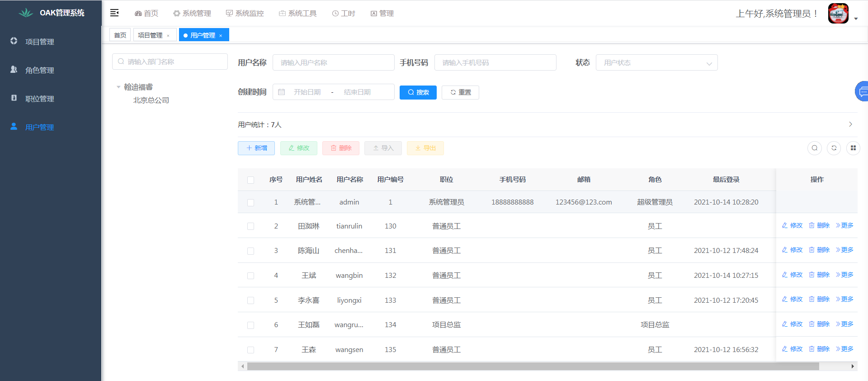Collapse the sidebar with the hamburger icon
868x381 pixels.
coord(114,13)
